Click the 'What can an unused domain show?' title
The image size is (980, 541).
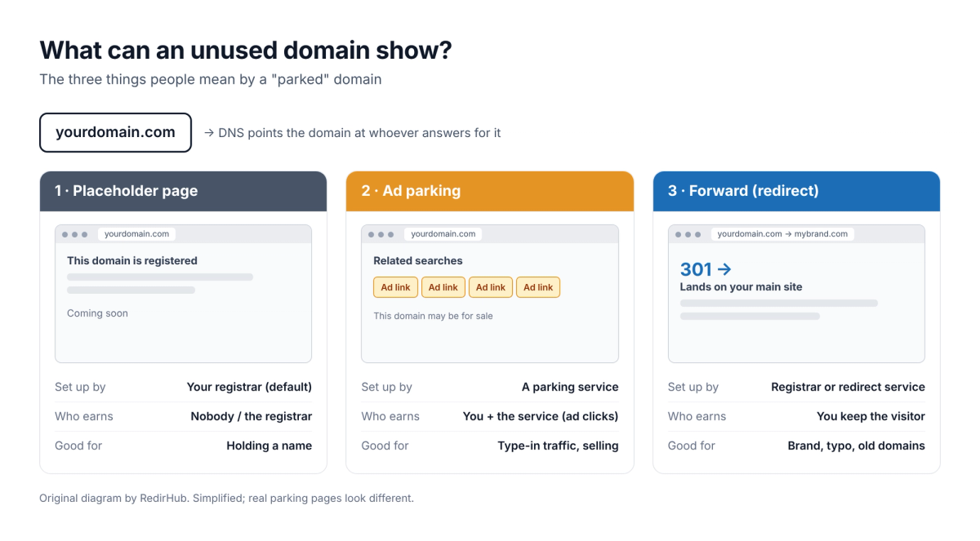pos(246,51)
